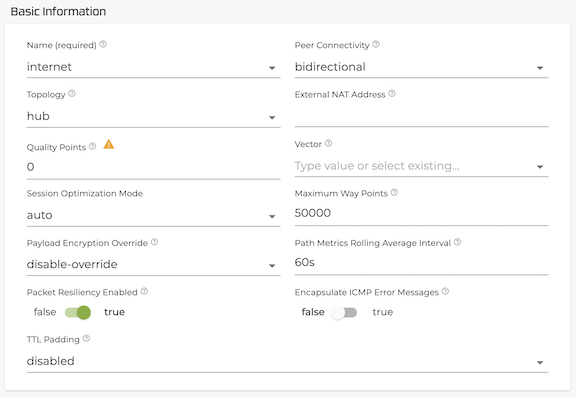Show help for Path Metrics Rolling Average Interval

click(x=457, y=242)
